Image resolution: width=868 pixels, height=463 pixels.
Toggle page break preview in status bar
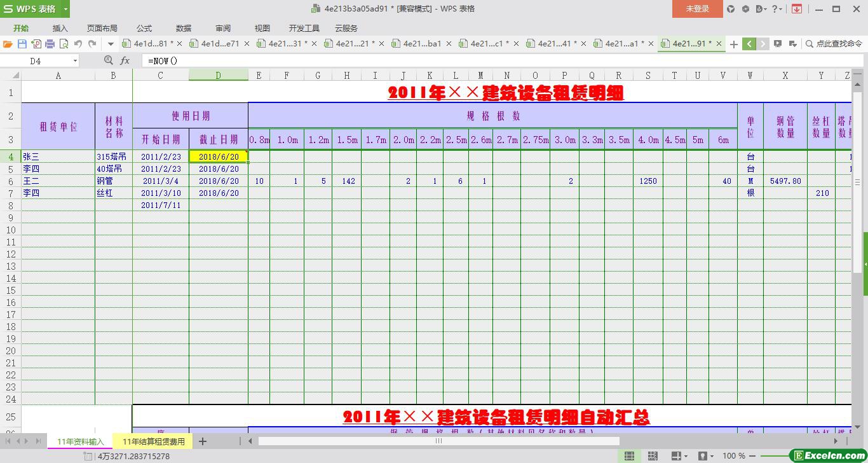652,456
